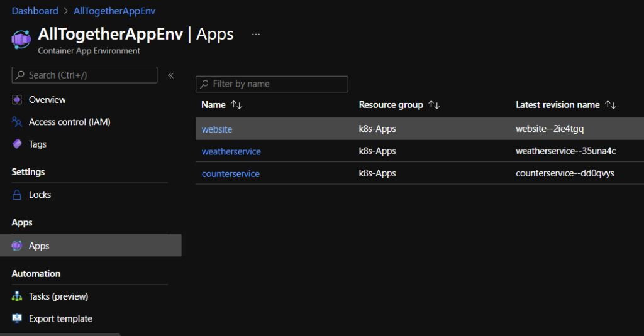Sort by Resource group column arrows
Viewport: 644px width, 336px height.
(x=434, y=105)
